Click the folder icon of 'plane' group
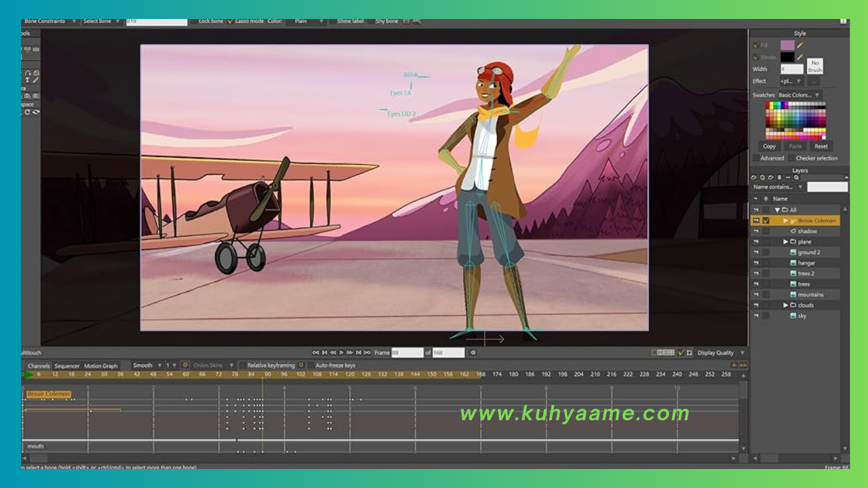The height and width of the screenshot is (488, 868). (x=793, y=241)
